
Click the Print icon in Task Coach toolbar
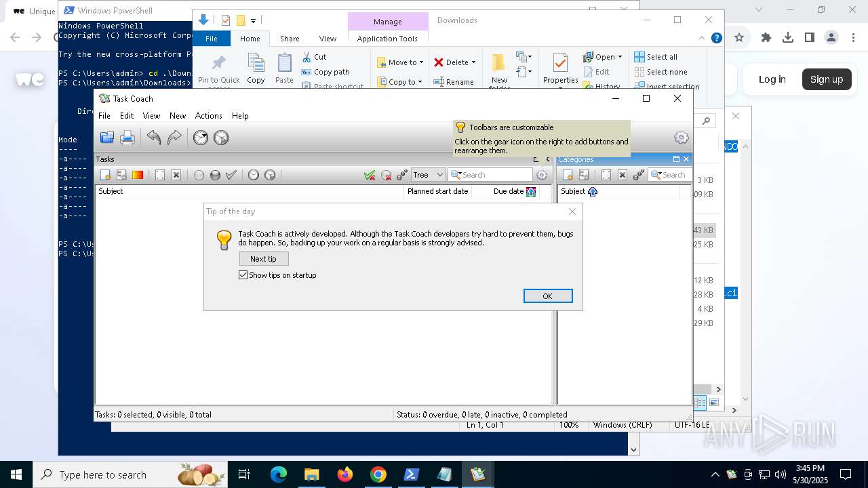point(127,138)
